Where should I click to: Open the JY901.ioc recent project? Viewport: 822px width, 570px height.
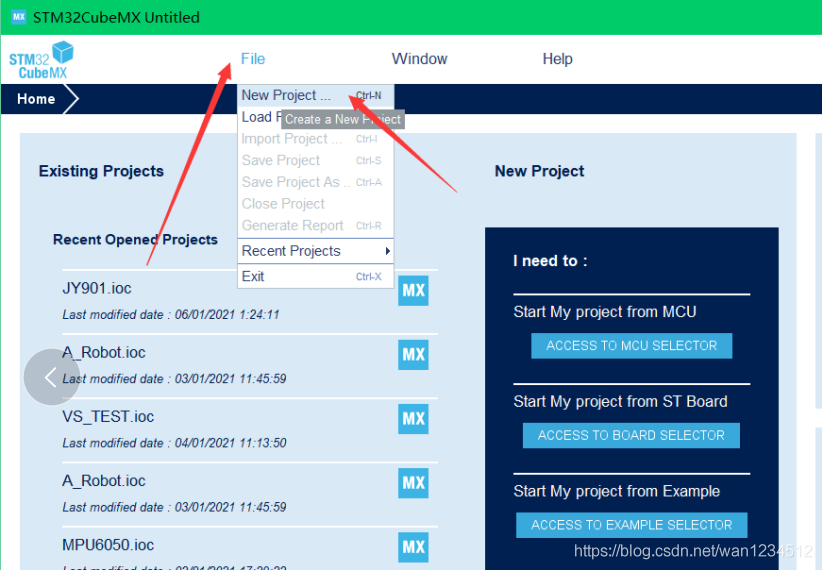pyautogui.click(x=97, y=289)
